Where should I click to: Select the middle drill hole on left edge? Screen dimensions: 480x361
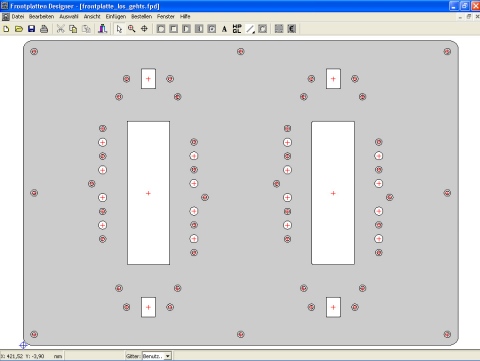34,193
